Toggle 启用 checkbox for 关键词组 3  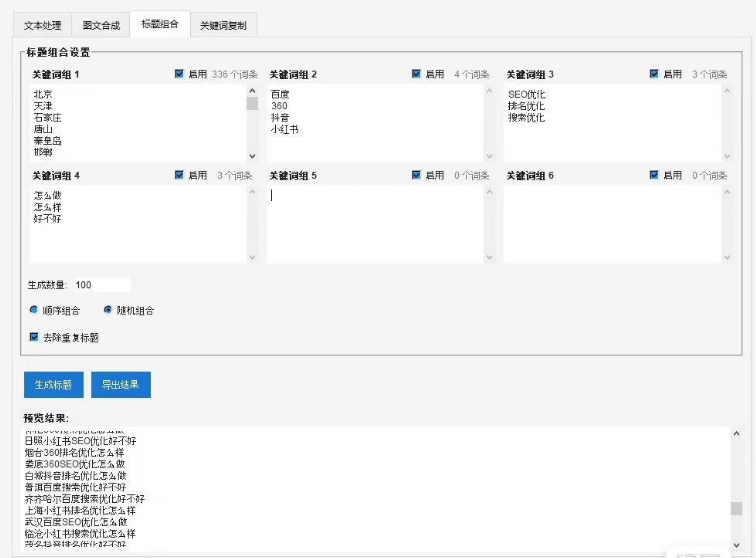point(654,74)
